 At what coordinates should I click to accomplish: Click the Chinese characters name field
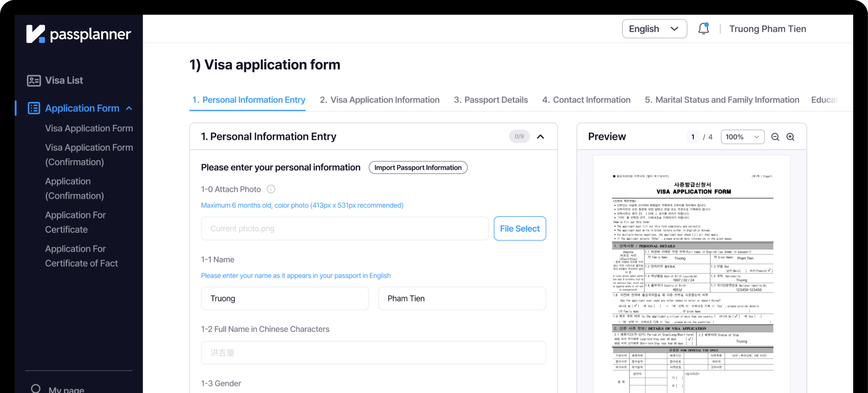pos(373,353)
